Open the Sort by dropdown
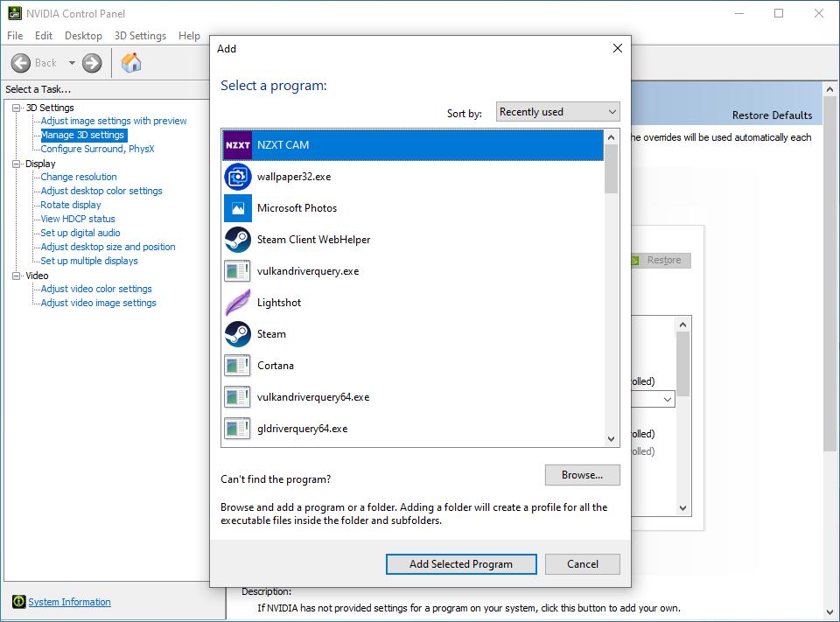The width and height of the screenshot is (840, 622). (x=557, y=112)
